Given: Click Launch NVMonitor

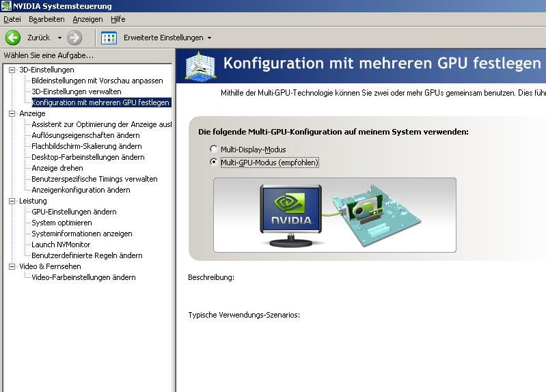Looking at the screenshot, I should tap(61, 244).
